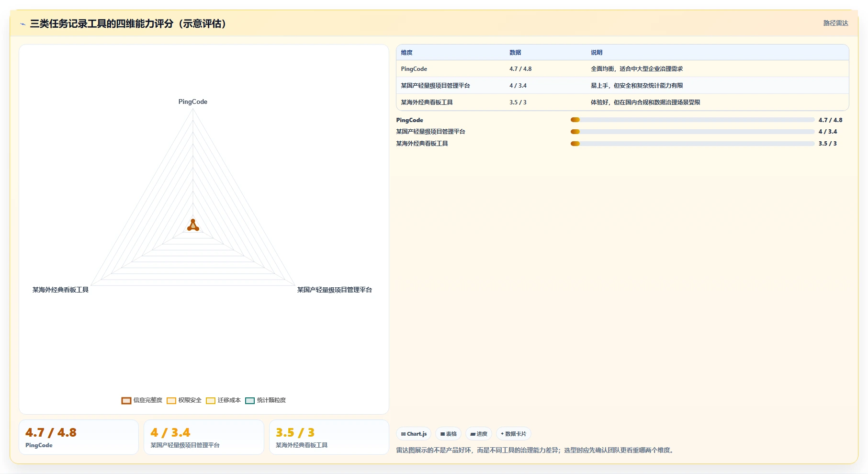
Task: Click the 4.7 / 4.8 table cell
Action: [x=520, y=69]
